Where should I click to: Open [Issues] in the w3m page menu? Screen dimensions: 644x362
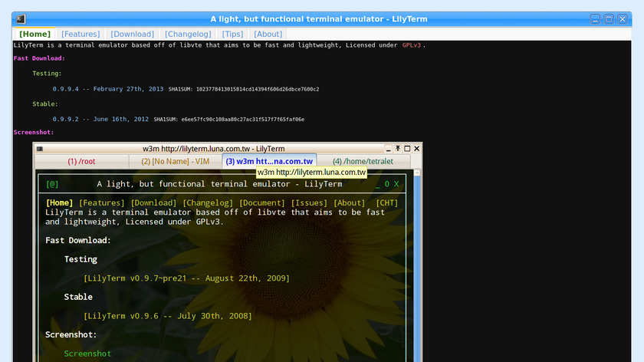pyautogui.click(x=309, y=203)
